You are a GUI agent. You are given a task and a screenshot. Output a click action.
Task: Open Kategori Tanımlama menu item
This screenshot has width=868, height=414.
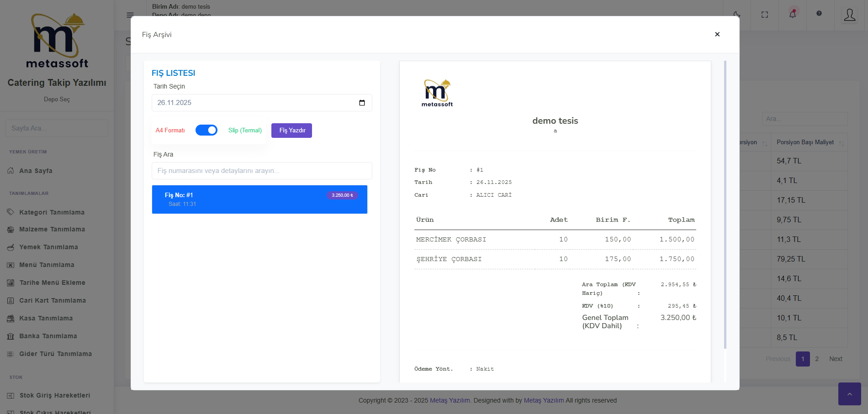click(x=52, y=212)
